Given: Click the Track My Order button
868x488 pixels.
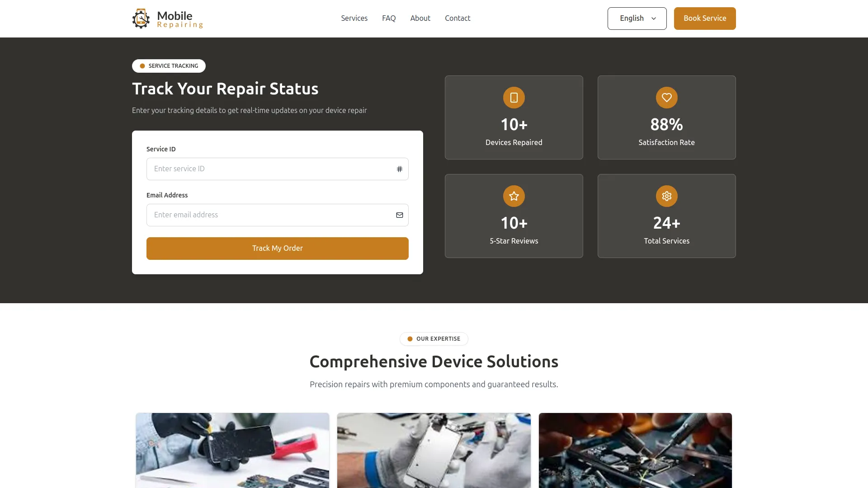Looking at the screenshot, I should [277, 248].
